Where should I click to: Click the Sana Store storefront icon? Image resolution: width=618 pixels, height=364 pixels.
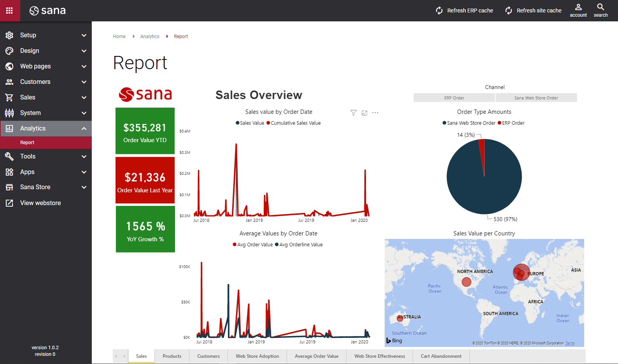[x=9, y=187]
